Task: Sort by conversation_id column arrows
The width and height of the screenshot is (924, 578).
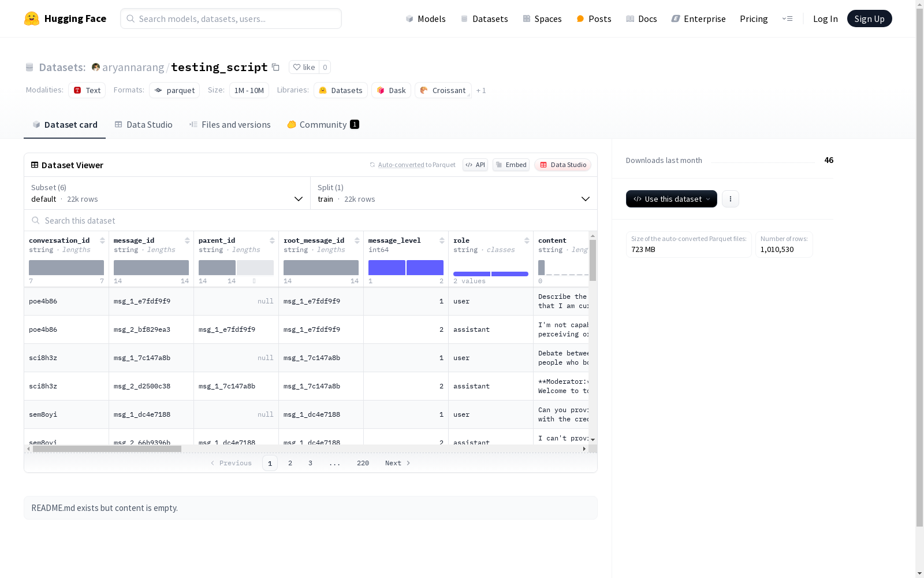Action: click(x=102, y=240)
